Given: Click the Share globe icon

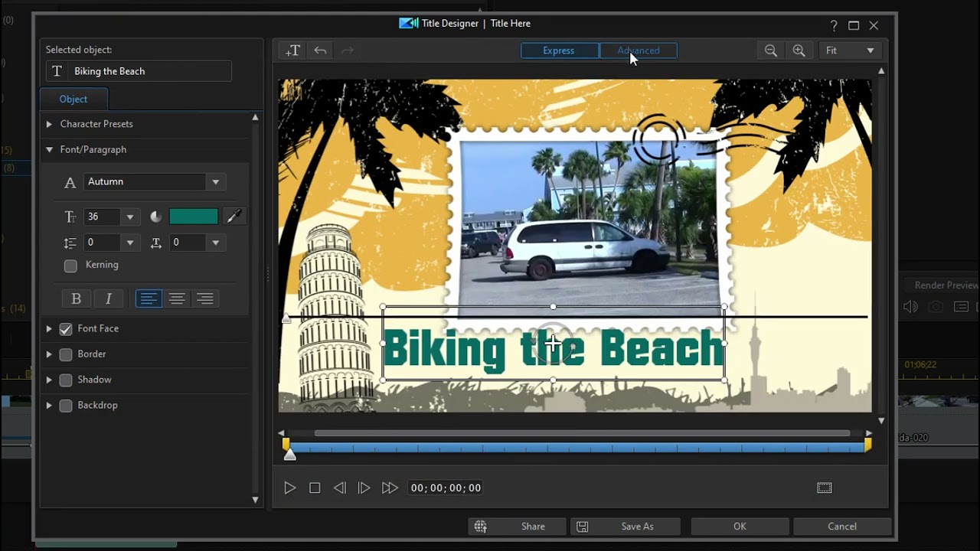Looking at the screenshot, I should 481,527.
